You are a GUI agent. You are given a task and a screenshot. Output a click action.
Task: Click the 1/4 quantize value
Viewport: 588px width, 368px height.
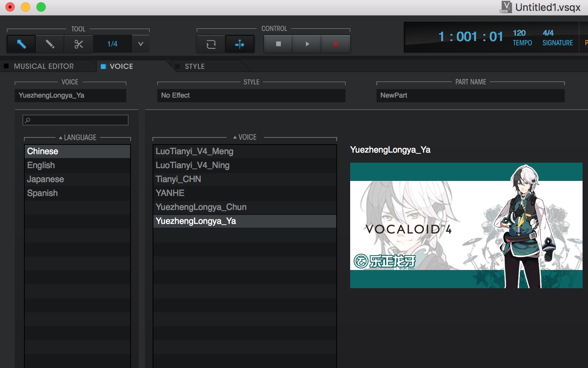[112, 44]
